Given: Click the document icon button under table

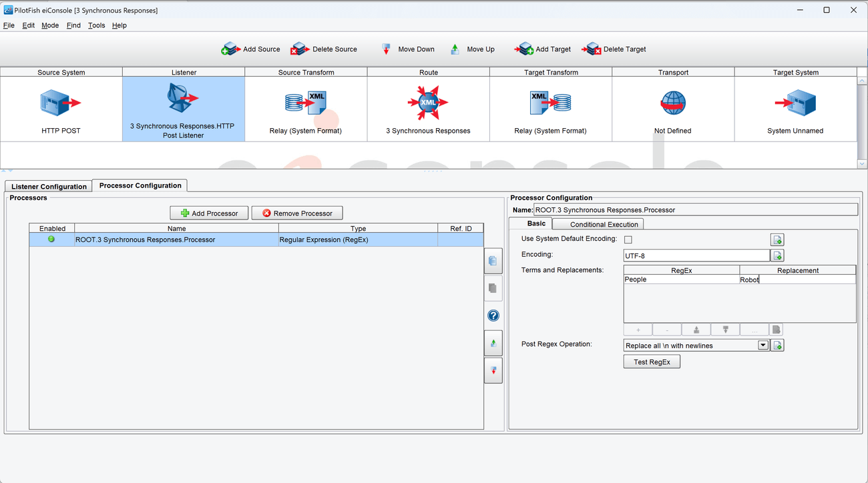Looking at the screenshot, I should tap(776, 330).
